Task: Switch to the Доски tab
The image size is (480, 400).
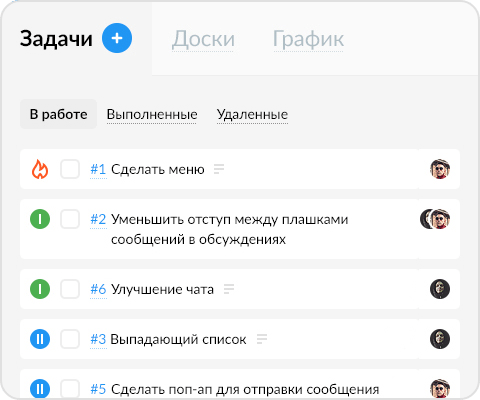Action: [203, 39]
